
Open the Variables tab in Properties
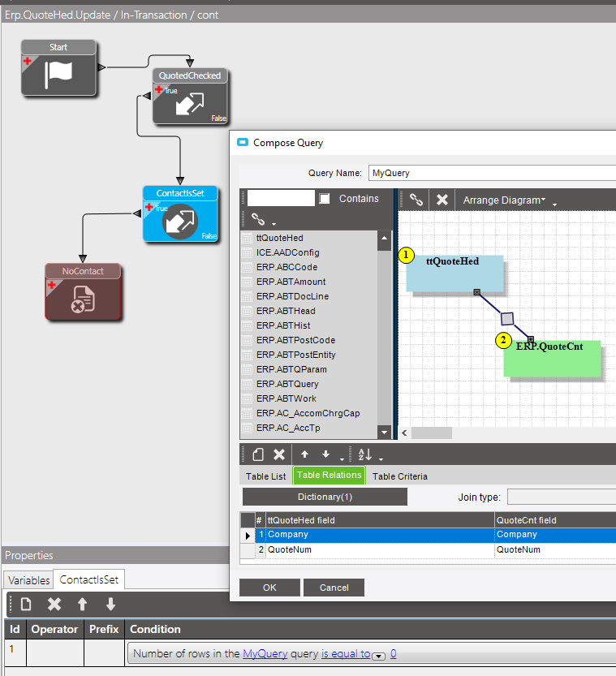coord(29,580)
